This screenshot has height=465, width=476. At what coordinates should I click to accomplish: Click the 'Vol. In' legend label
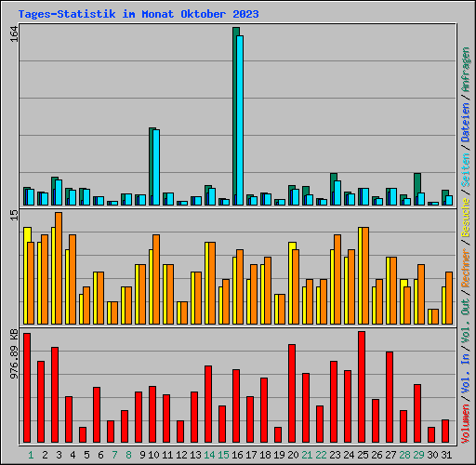coord(466,374)
